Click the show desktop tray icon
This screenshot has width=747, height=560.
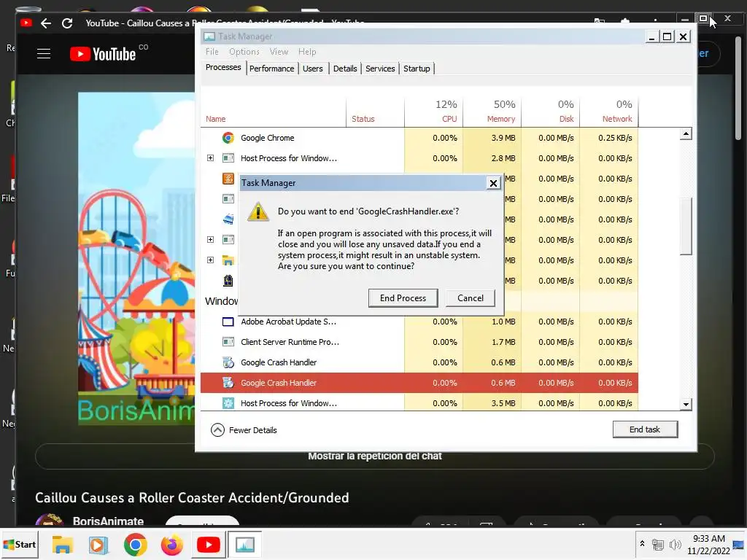pyautogui.click(x=738, y=544)
